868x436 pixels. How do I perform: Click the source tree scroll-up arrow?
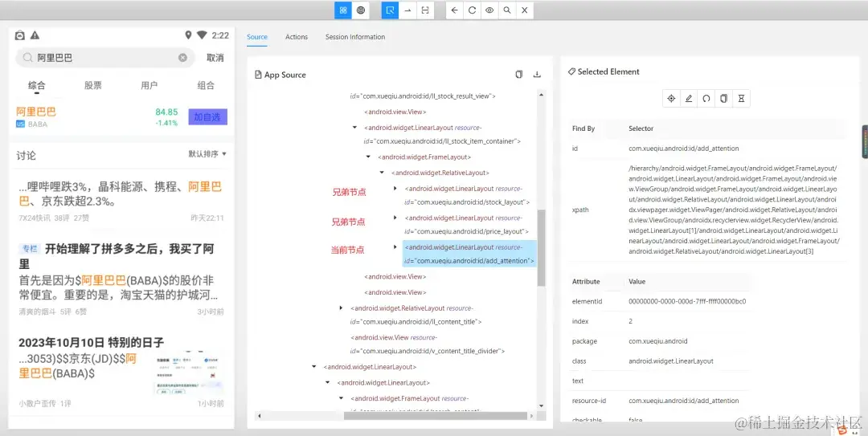pyautogui.click(x=542, y=96)
